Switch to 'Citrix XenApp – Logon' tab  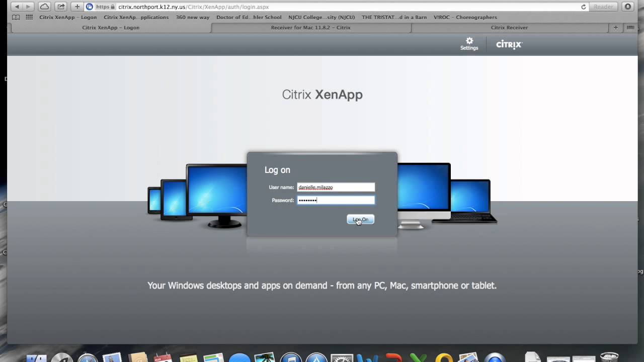(x=111, y=28)
